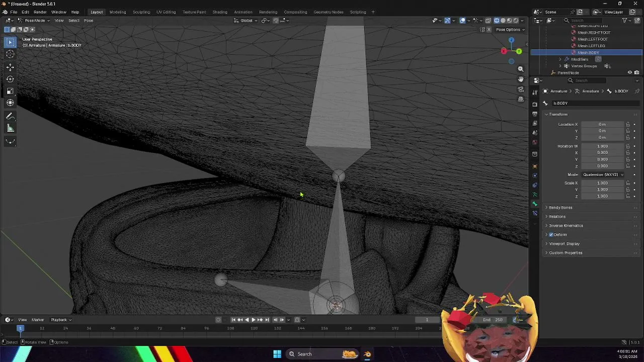
Task: Toggle viewport gizmos visibility button
Action: [447, 21]
